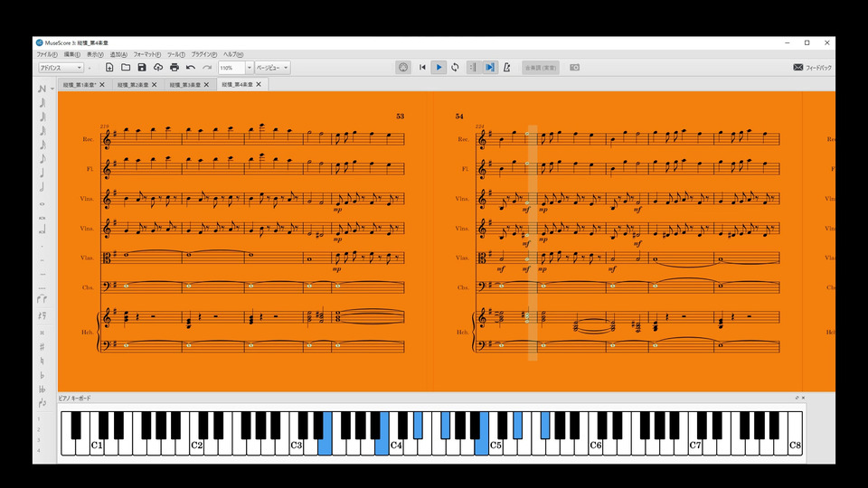The width and height of the screenshot is (868, 488).
Task: Open the note input mode dropdown arrow
Action: point(52,89)
